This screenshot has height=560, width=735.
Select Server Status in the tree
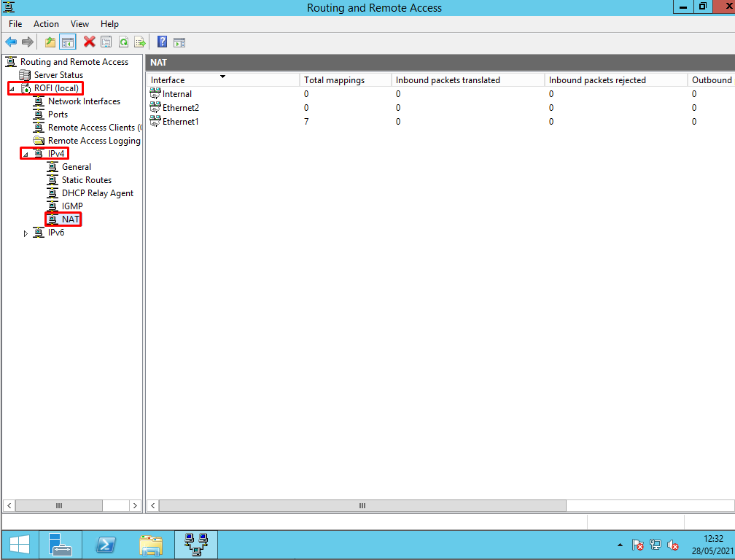[x=58, y=75]
